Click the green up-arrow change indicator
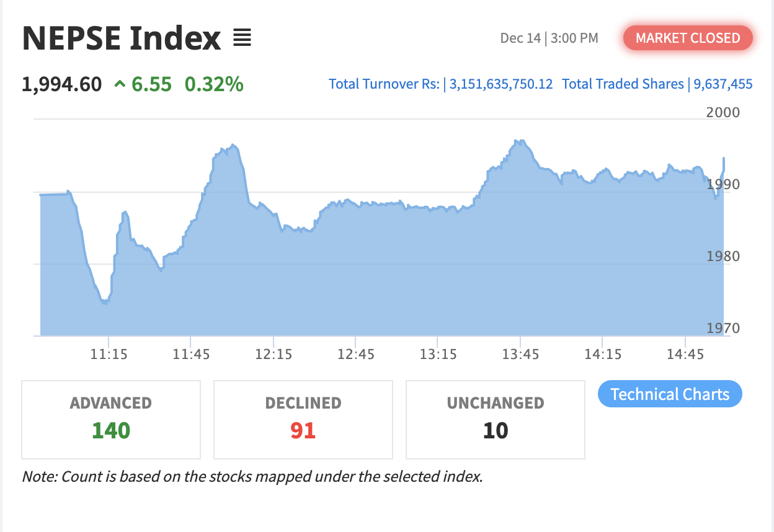Viewport: 774px width, 532px height. coord(120,84)
